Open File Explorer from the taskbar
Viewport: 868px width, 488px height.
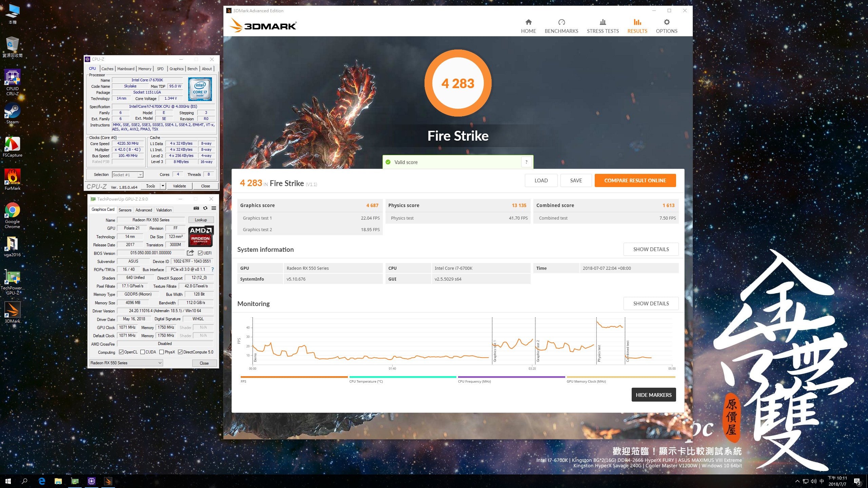pos(58,481)
